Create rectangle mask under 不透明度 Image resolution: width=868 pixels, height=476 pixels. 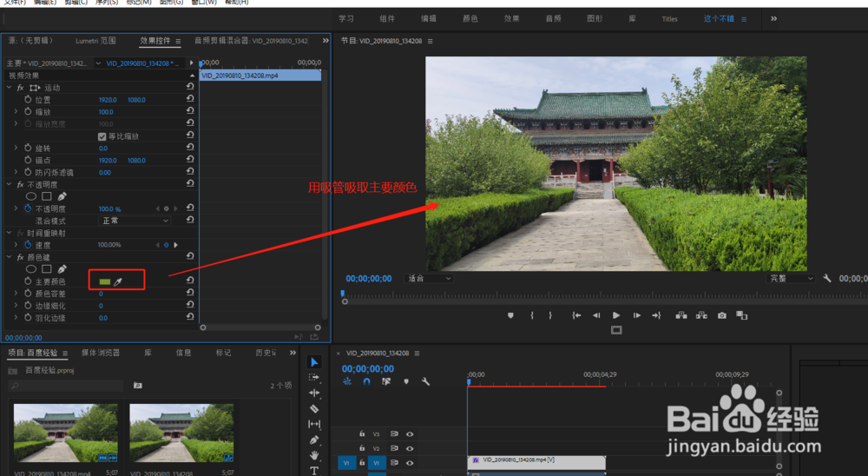pyautogui.click(x=47, y=196)
